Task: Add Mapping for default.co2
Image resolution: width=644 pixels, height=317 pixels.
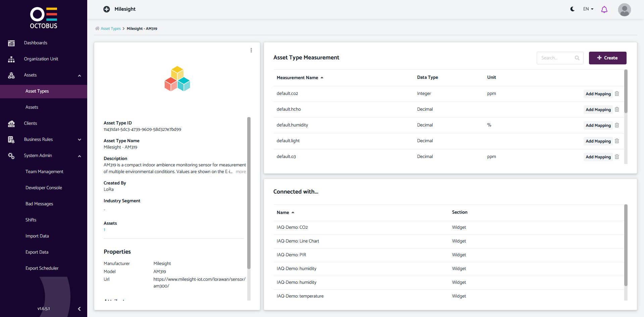Action: click(x=598, y=94)
